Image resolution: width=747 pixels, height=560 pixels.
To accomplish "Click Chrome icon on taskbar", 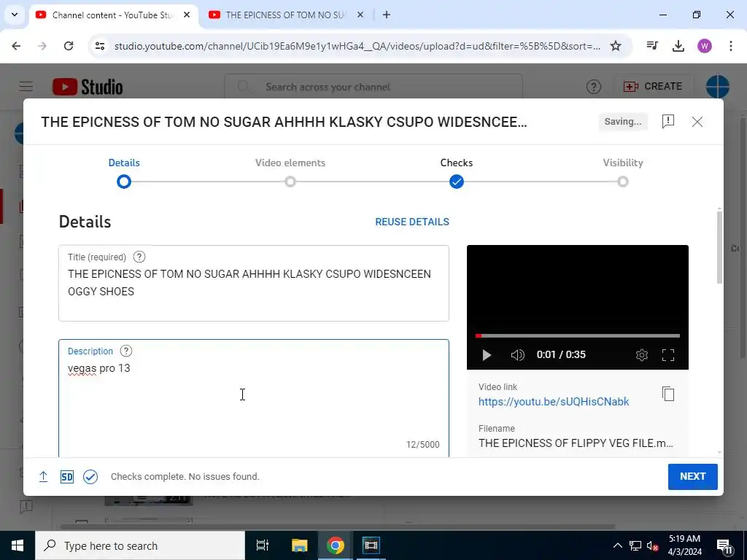I will point(336,545).
